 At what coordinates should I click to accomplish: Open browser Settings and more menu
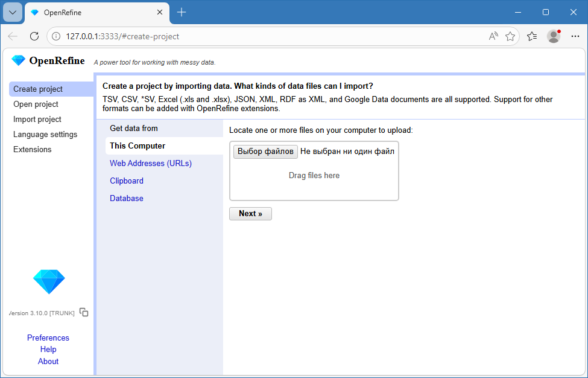click(x=575, y=36)
